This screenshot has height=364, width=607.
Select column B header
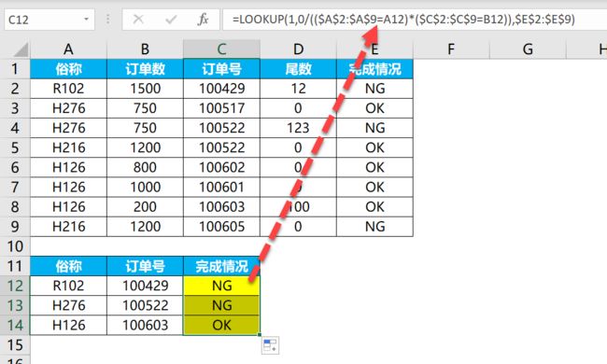pyautogui.click(x=145, y=49)
